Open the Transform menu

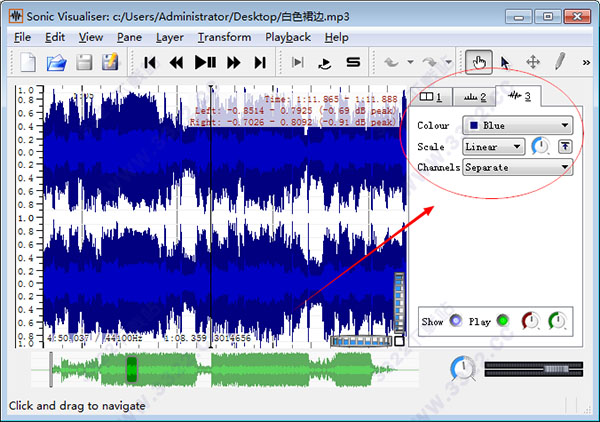[x=224, y=37]
